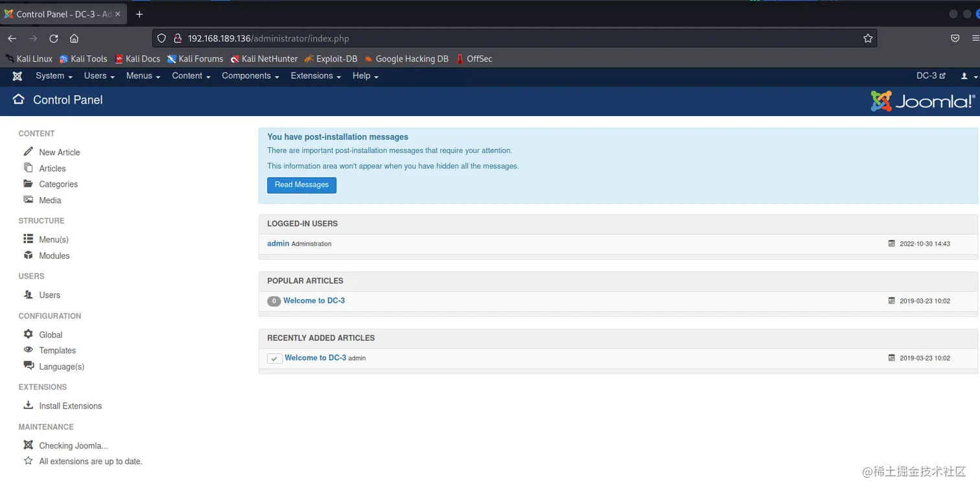Open the Kali Docs bookmark

137,58
